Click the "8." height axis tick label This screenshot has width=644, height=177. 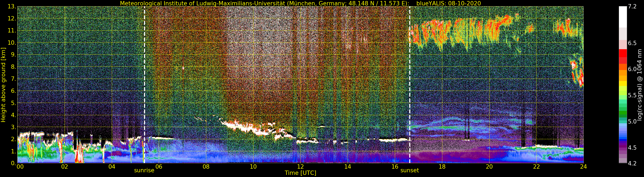tap(13, 67)
